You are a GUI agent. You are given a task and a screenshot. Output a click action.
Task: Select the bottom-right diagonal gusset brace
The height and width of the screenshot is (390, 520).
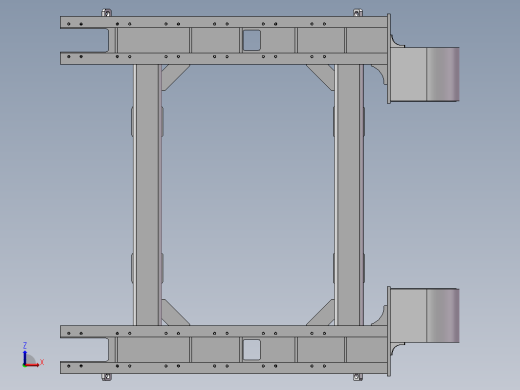pos(320,312)
